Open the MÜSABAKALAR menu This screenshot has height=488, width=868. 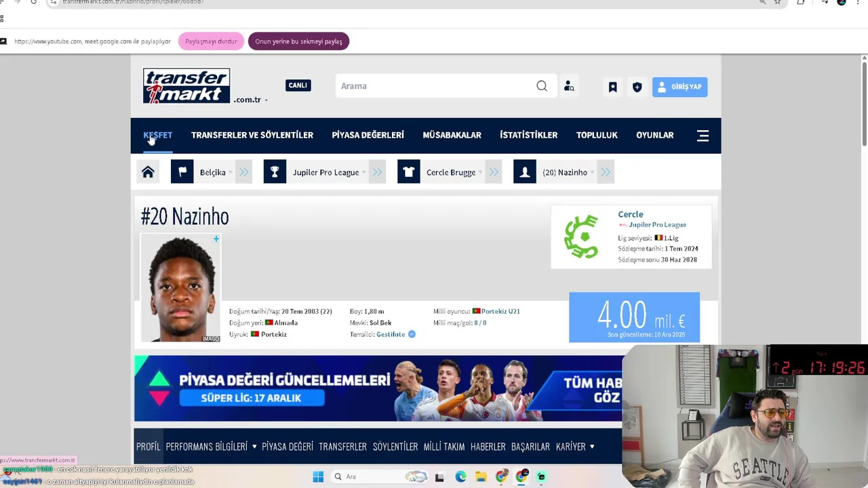click(x=452, y=135)
